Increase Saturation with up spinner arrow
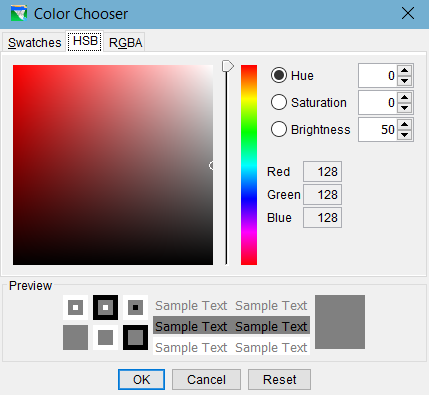Image resolution: width=429 pixels, height=395 pixels. (x=405, y=97)
